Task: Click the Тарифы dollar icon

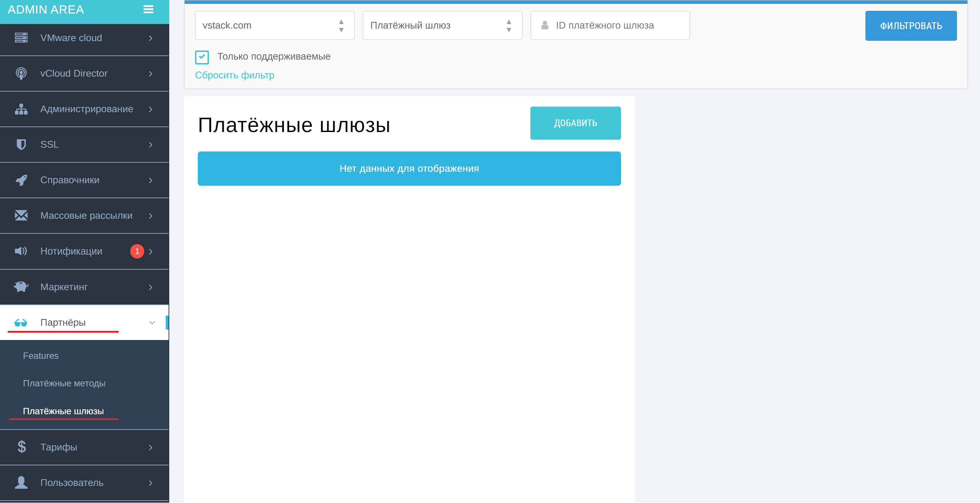Action: tap(22, 447)
